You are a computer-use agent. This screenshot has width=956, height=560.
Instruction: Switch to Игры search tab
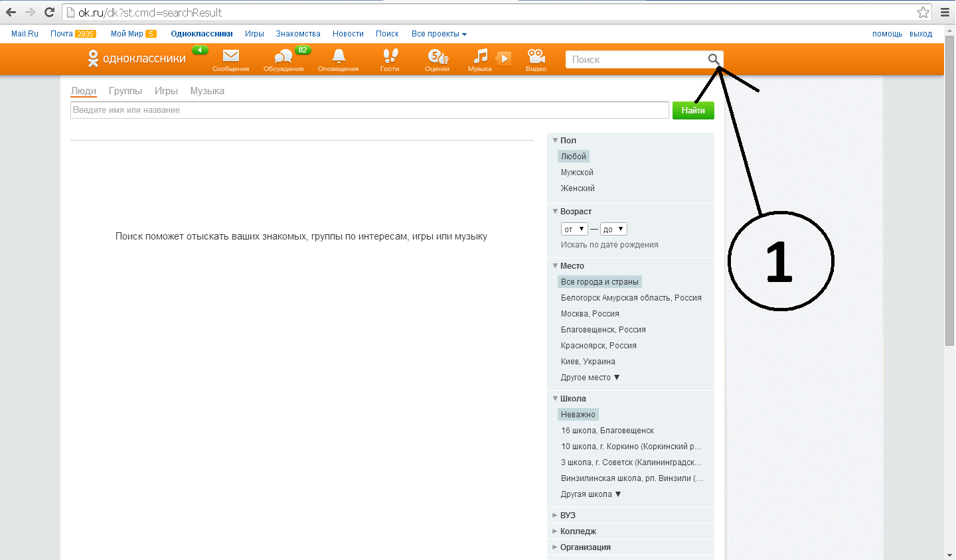(166, 91)
